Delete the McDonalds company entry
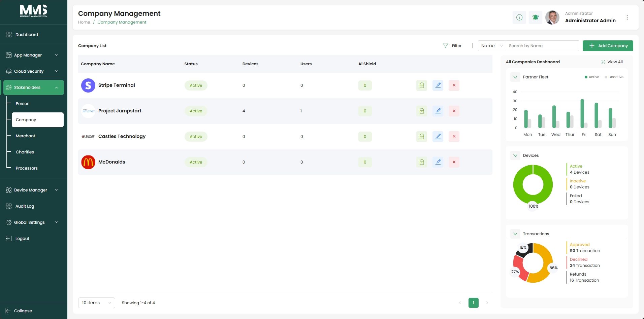This screenshot has width=644, height=319. [454, 162]
